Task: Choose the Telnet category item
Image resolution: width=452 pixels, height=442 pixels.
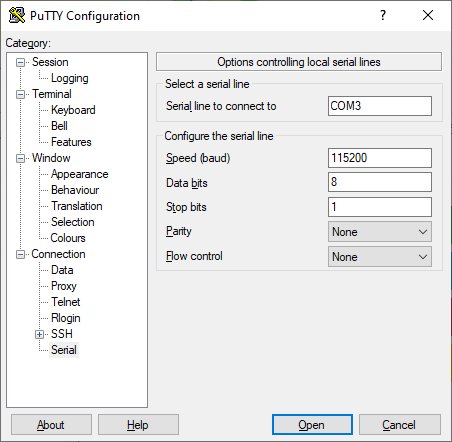Action: pyautogui.click(x=66, y=302)
